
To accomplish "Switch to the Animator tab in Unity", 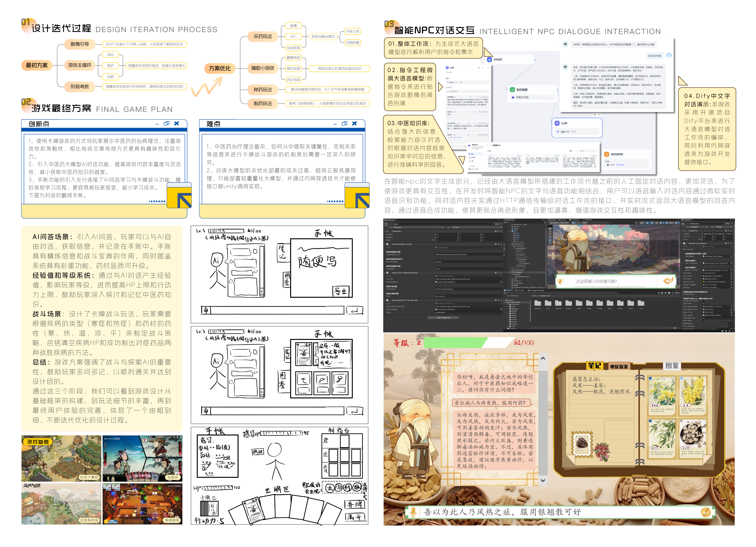I will (588, 220).
